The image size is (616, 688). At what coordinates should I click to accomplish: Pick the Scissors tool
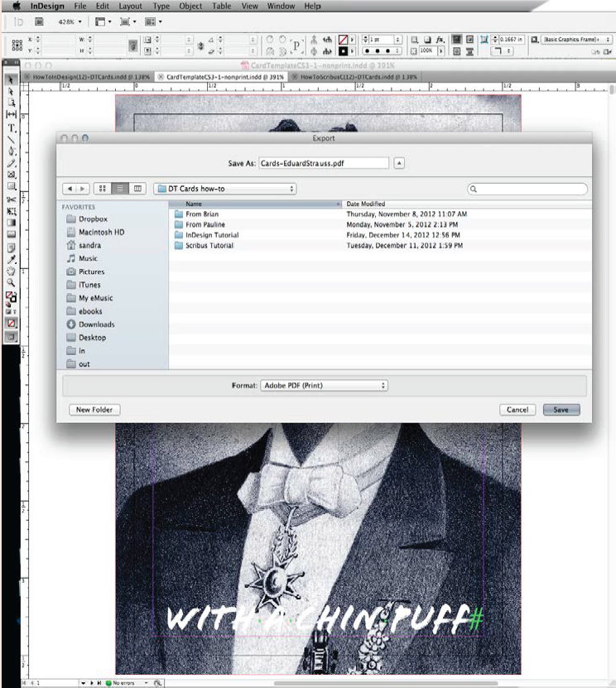coord(12,200)
